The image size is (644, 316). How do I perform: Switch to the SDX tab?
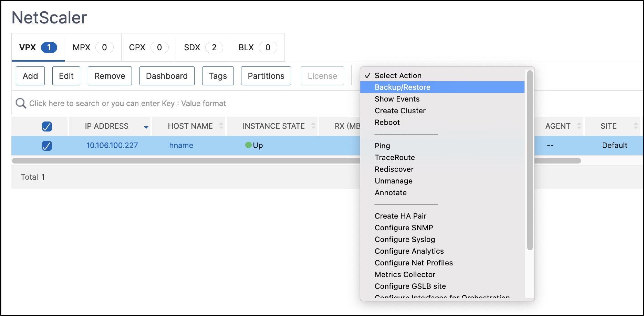(204, 48)
